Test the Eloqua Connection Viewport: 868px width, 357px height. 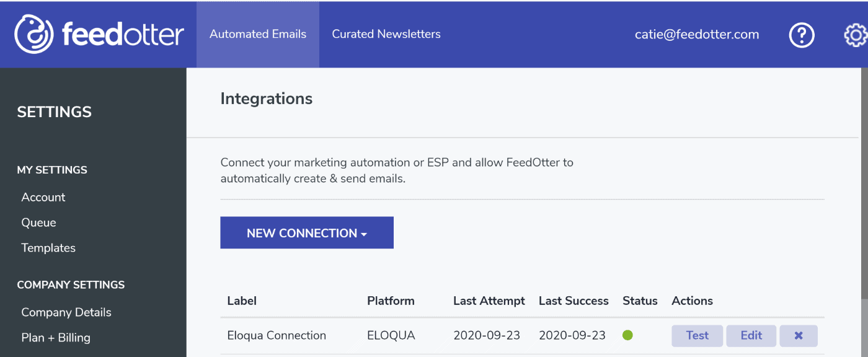coord(697,335)
